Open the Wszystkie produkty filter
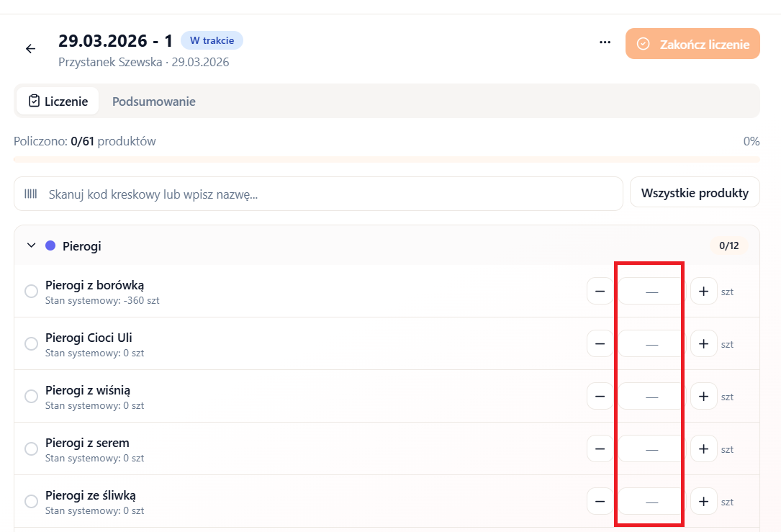Image resolution: width=781 pixels, height=532 pixels. point(695,192)
